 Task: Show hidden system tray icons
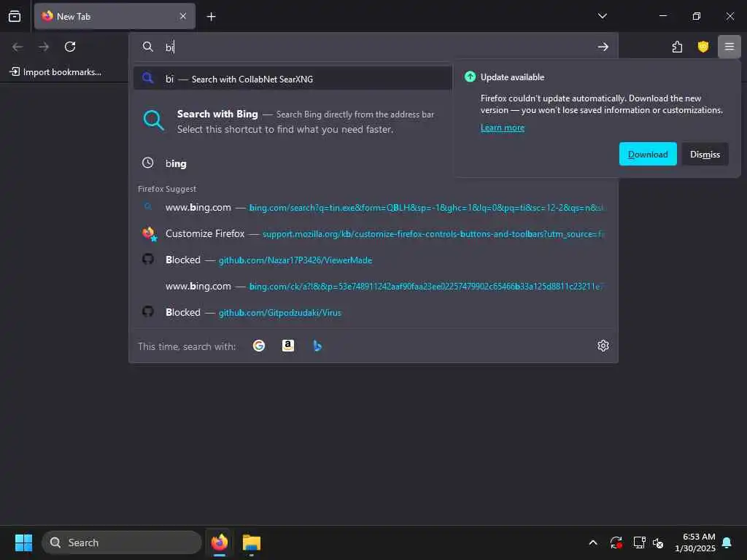[593, 542]
